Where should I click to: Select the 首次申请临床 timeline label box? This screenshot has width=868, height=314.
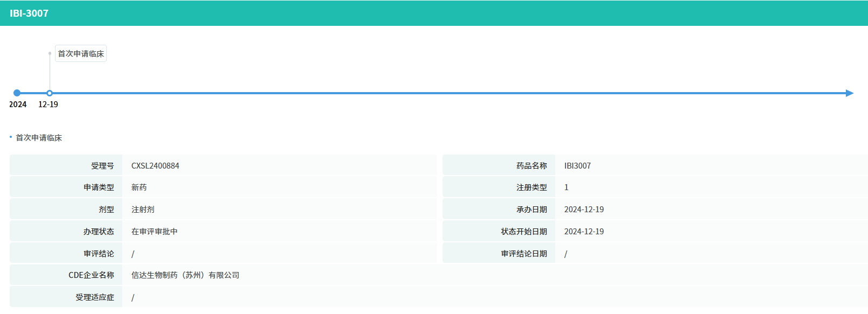[x=81, y=54]
